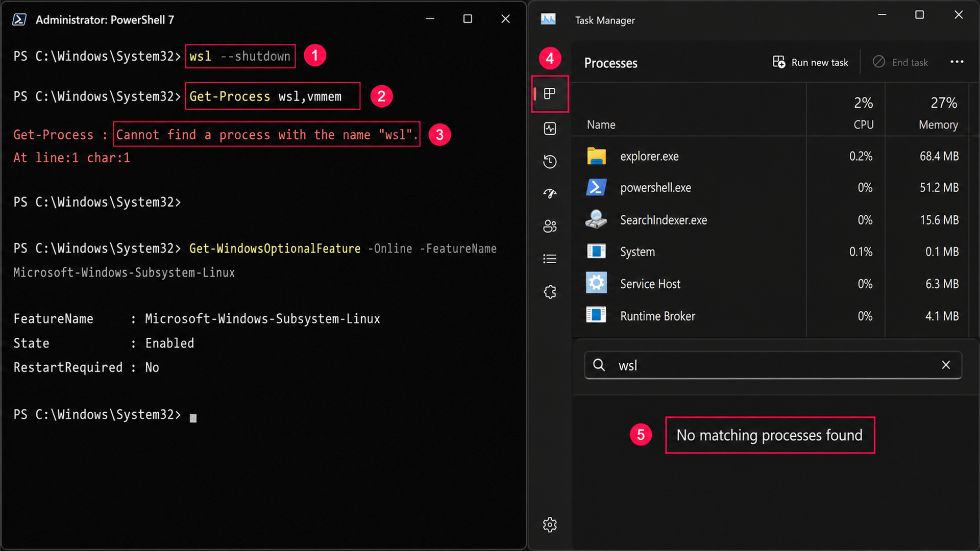Open the Details list icon in Task Manager
The width and height of the screenshot is (980, 551).
550,259
